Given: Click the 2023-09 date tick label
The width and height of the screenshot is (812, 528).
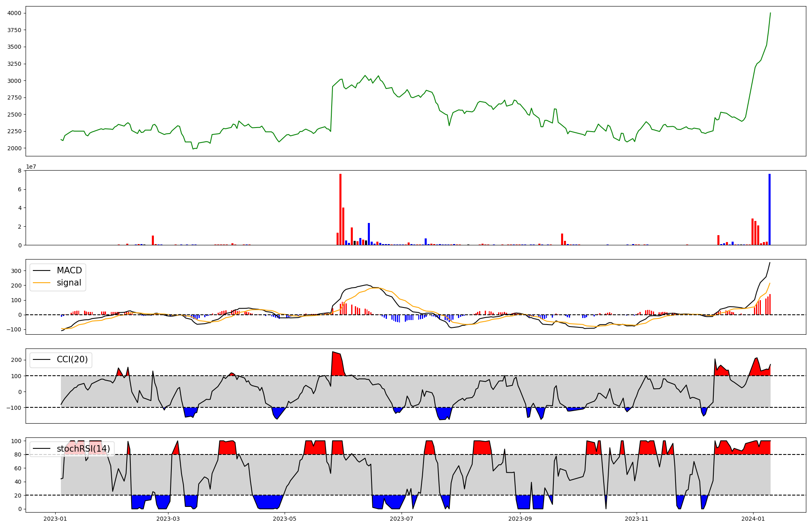Looking at the screenshot, I should click(x=520, y=519).
